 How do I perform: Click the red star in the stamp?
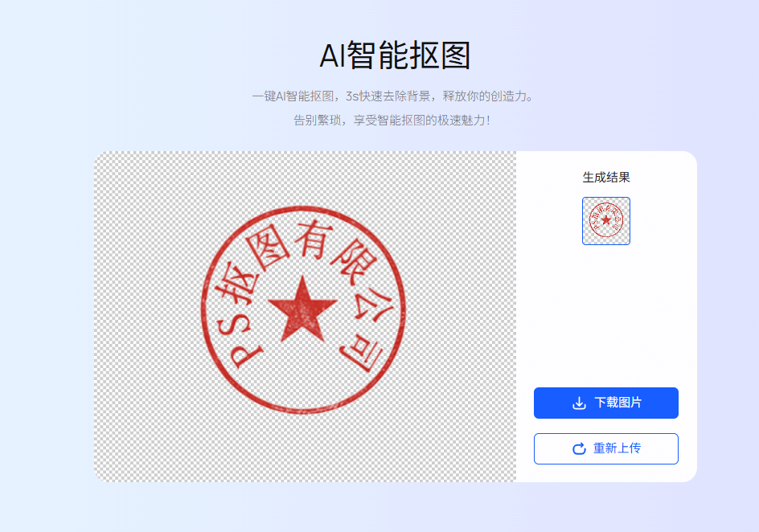pos(302,309)
